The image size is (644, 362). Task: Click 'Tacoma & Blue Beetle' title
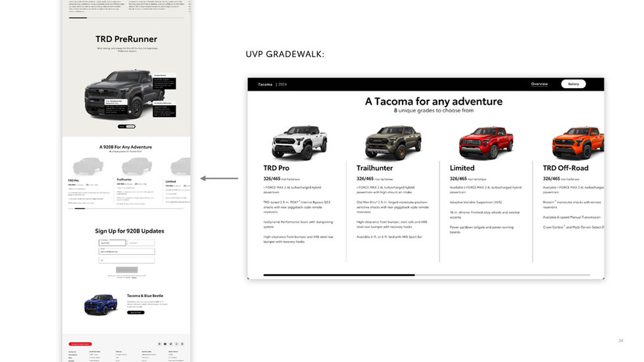tap(145, 296)
